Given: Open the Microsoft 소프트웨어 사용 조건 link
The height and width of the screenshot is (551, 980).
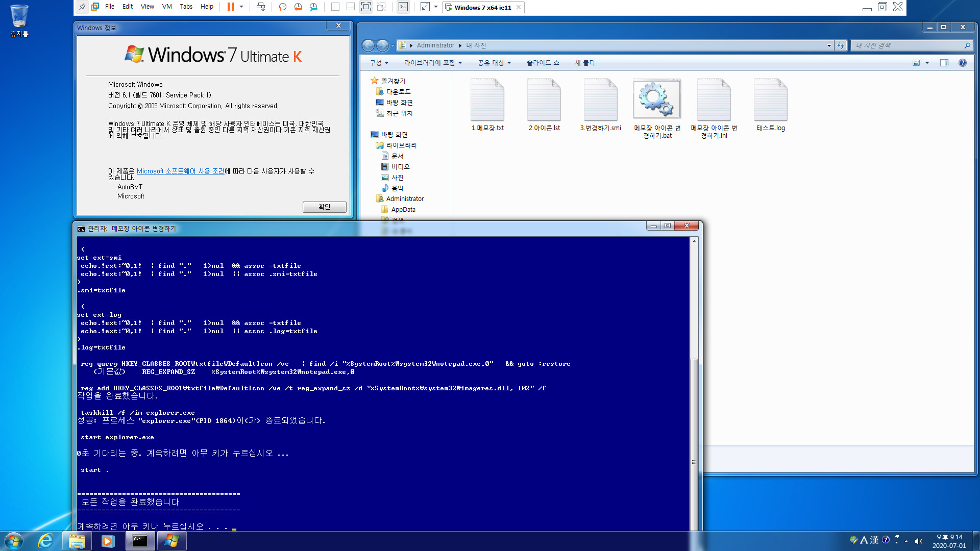Looking at the screenshot, I should (x=180, y=171).
